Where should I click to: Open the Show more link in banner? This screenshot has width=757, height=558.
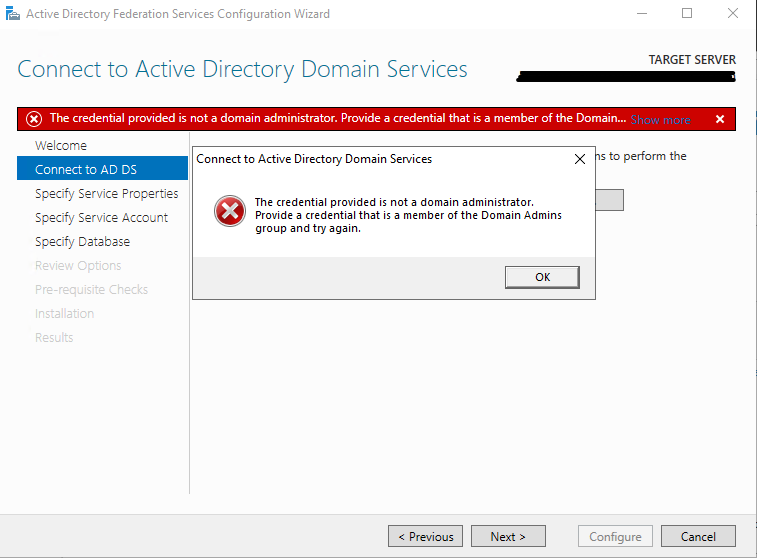(x=660, y=120)
